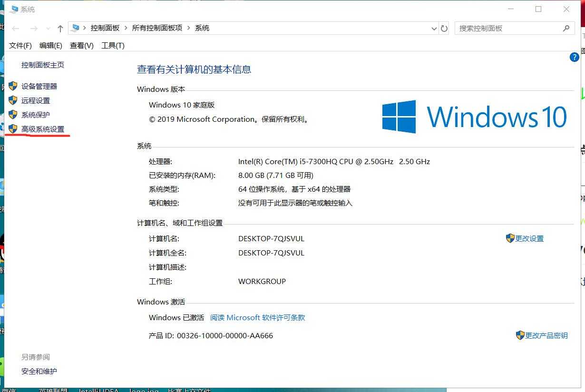Click the Windows 已激活 status text
Screen dimensions: 585x392
(x=176, y=318)
